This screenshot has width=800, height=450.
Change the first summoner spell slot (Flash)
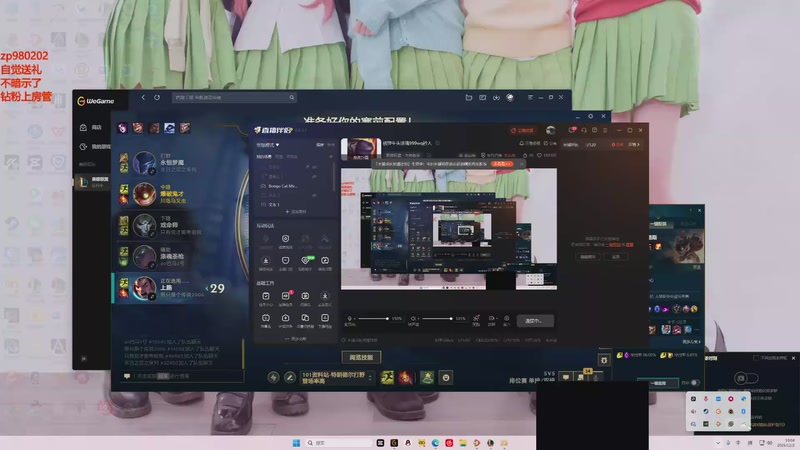coord(387,378)
